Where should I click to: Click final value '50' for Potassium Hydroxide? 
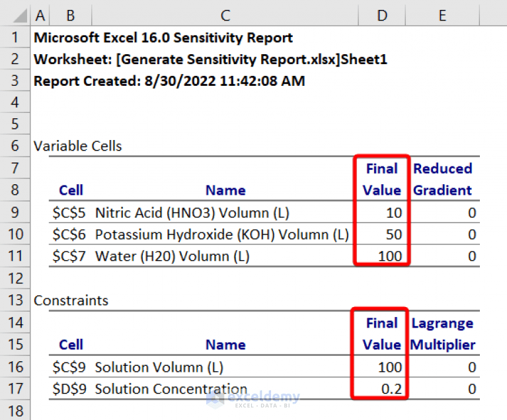pyautogui.click(x=394, y=234)
